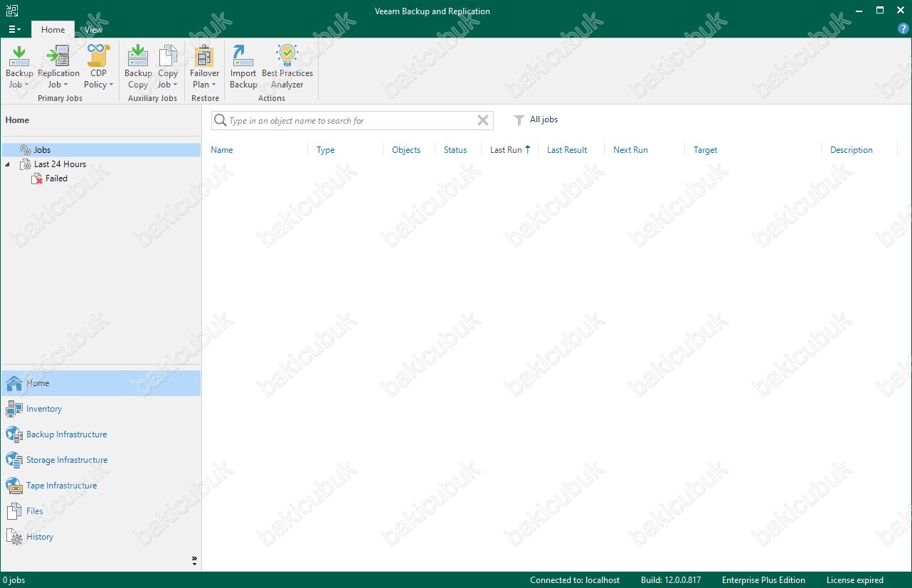Click the Connected to: localhost status text
Viewport: 912px width, 588px height.
(x=575, y=580)
